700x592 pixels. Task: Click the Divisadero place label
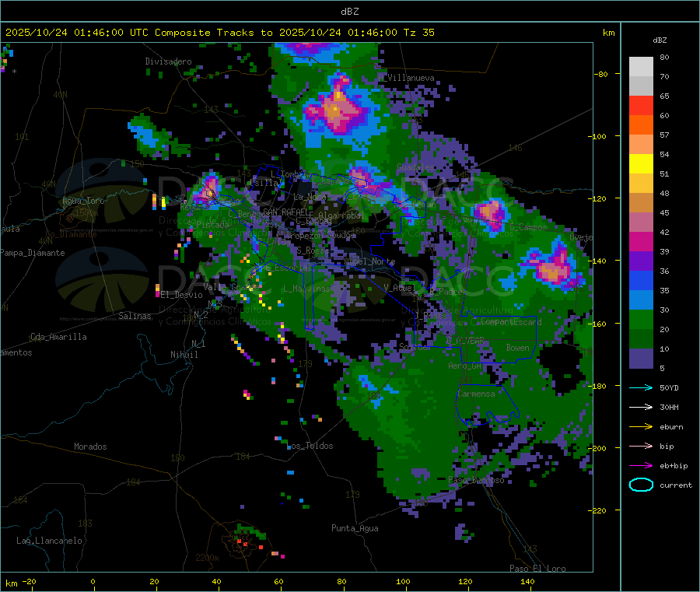pyautogui.click(x=168, y=61)
